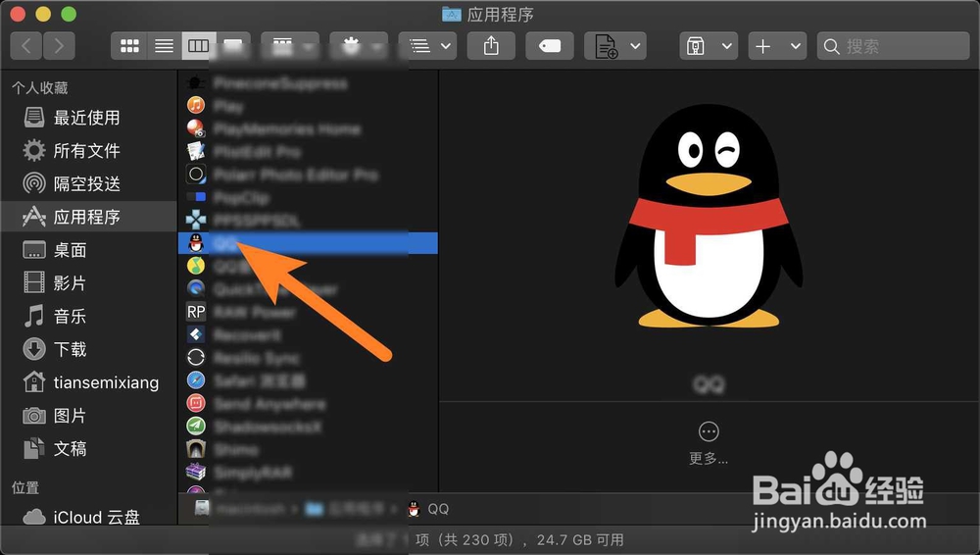Viewport: 980px width, 555px height.
Task: Click the large QQ penguin preview image
Action: point(709,216)
